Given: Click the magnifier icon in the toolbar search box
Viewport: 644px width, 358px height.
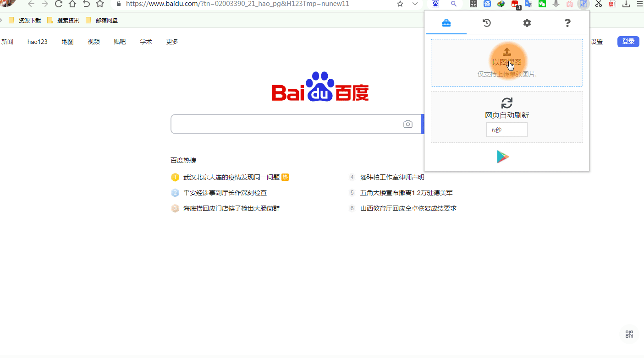Looking at the screenshot, I should (x=454, y=4).
